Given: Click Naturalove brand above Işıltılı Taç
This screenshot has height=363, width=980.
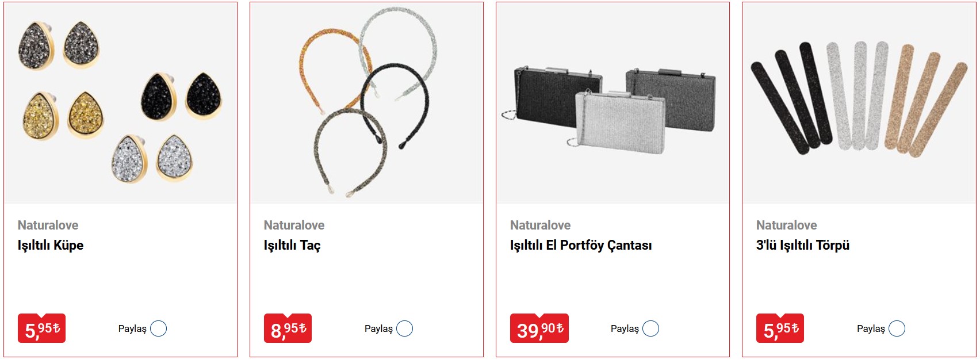Looking at the screenshot, I should 294,225.
